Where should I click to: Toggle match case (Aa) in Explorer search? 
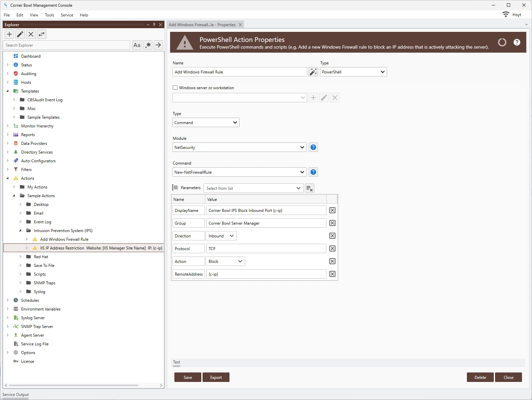pyautogui.click(x=137, y=45)
